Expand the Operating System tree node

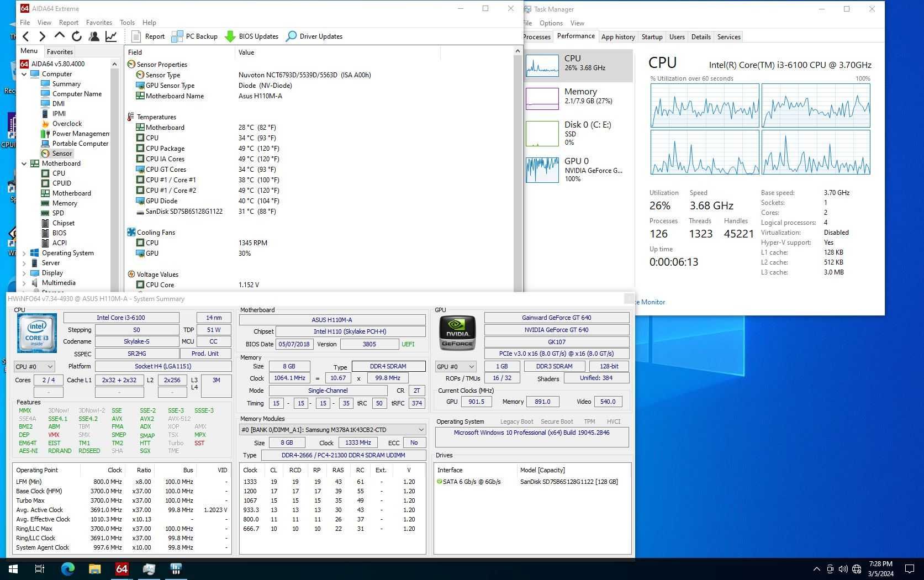24,253
